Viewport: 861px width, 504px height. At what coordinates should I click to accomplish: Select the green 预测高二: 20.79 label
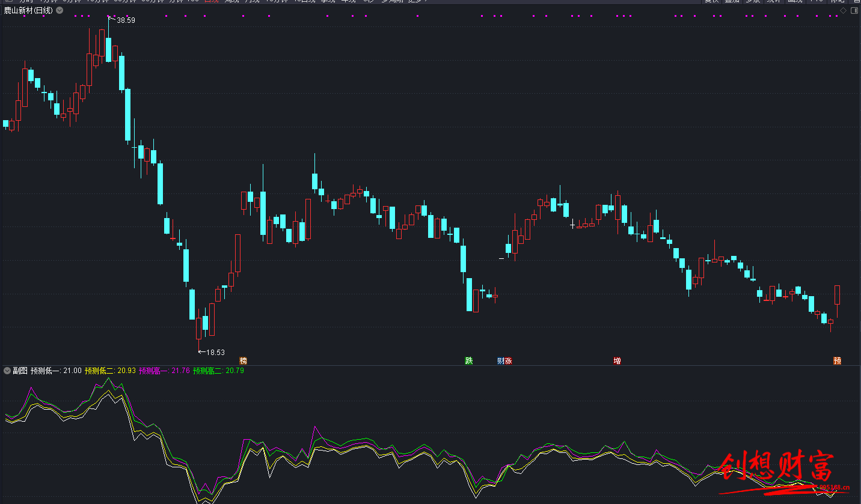(218, 371)
